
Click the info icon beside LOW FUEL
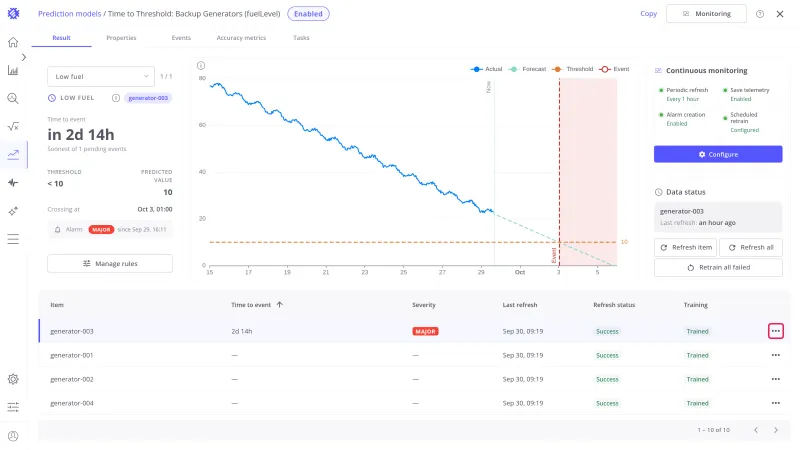point(116,98)
